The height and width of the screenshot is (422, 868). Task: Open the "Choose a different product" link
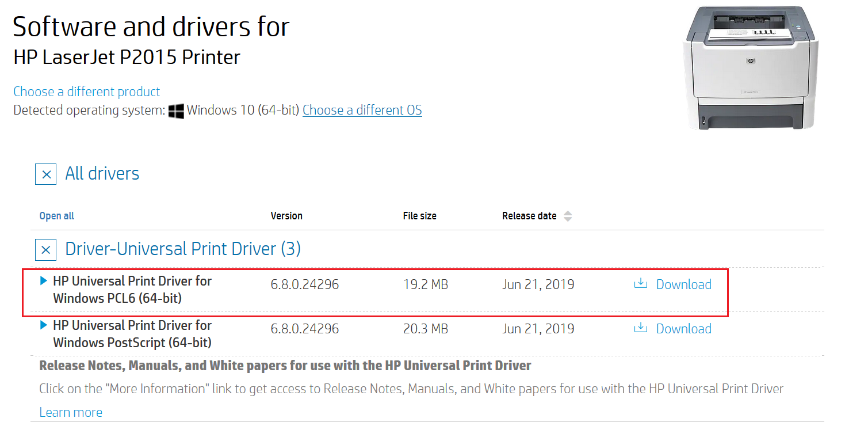tap(86, 92)
